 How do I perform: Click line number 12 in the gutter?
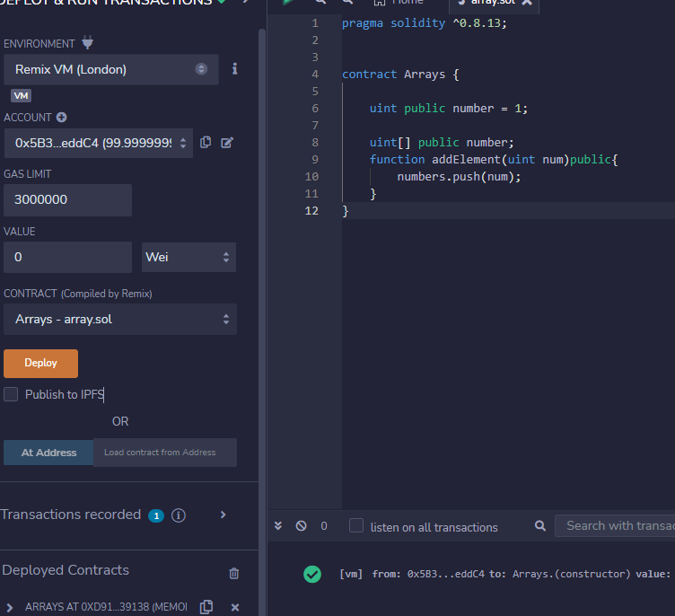tap(311, 211)
